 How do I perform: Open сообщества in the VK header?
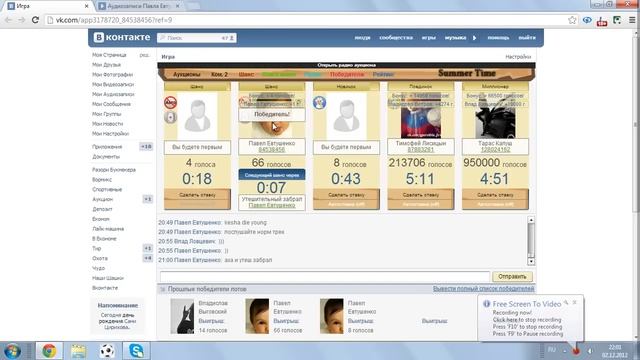(396, 38)
